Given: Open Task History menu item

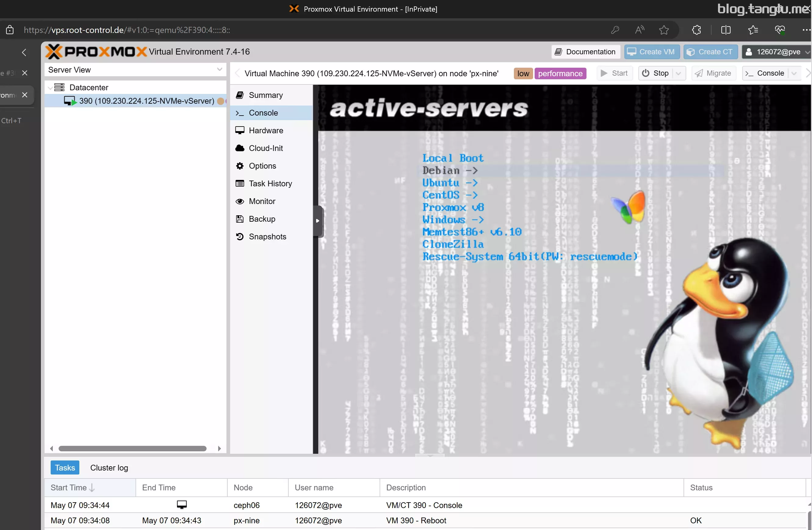Looking at the screenshot, I should tap(270, 184).
